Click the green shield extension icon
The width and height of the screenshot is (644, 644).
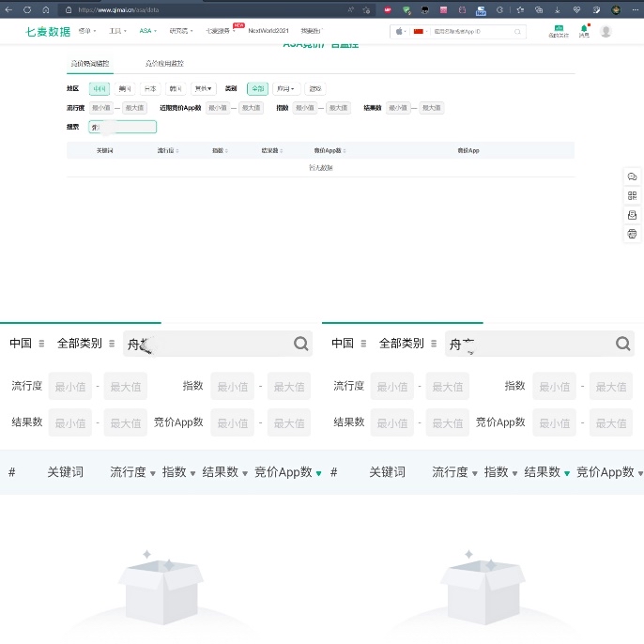tap(406, 10)
